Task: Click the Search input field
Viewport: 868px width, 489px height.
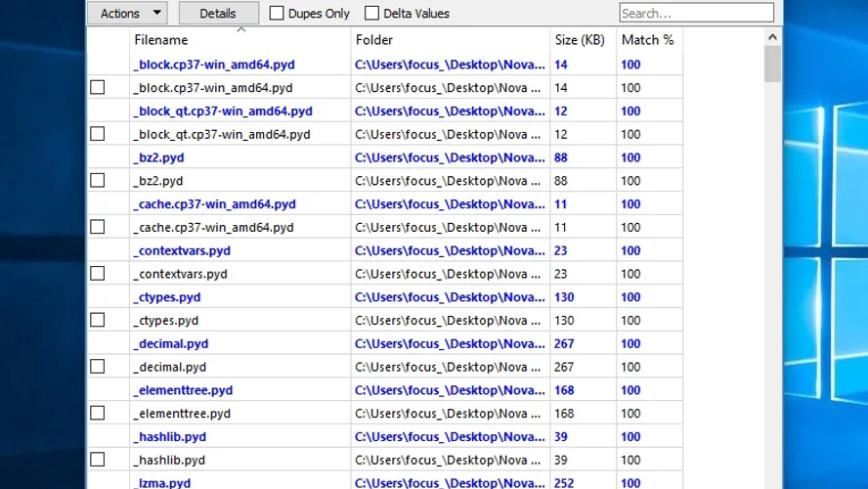Action: point(696,14)
